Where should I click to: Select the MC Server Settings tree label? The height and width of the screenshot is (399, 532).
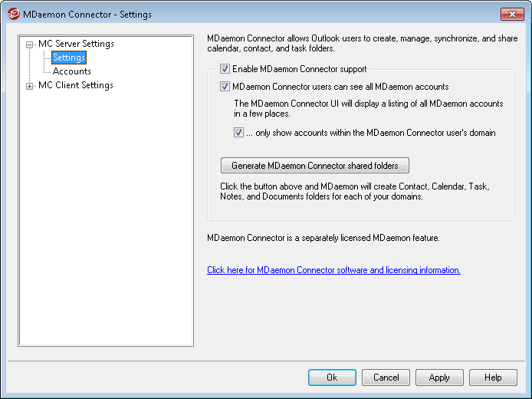coord(76,44)
